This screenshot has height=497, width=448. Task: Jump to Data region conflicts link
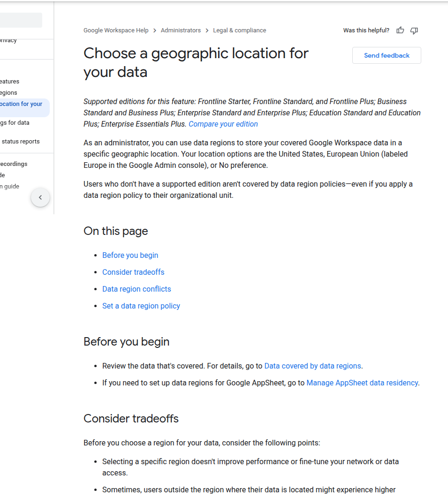(x=137, y=289)
